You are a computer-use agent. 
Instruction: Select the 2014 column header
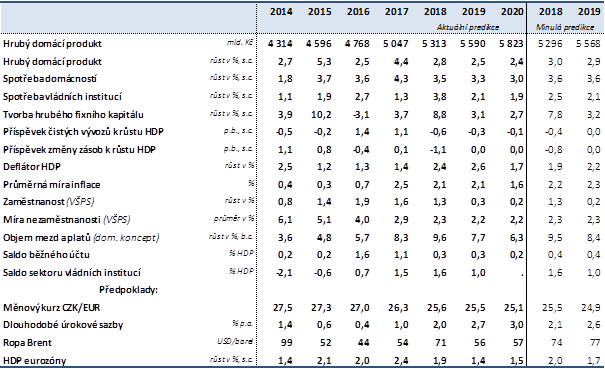point(281,12)
